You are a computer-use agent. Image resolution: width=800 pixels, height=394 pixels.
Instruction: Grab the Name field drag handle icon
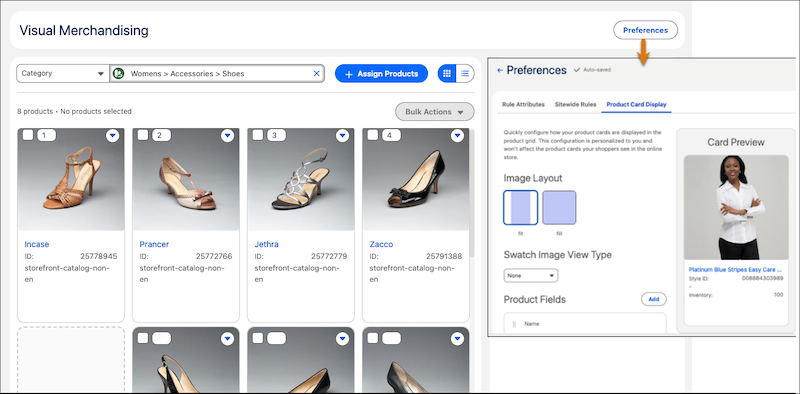pos(514,324)
